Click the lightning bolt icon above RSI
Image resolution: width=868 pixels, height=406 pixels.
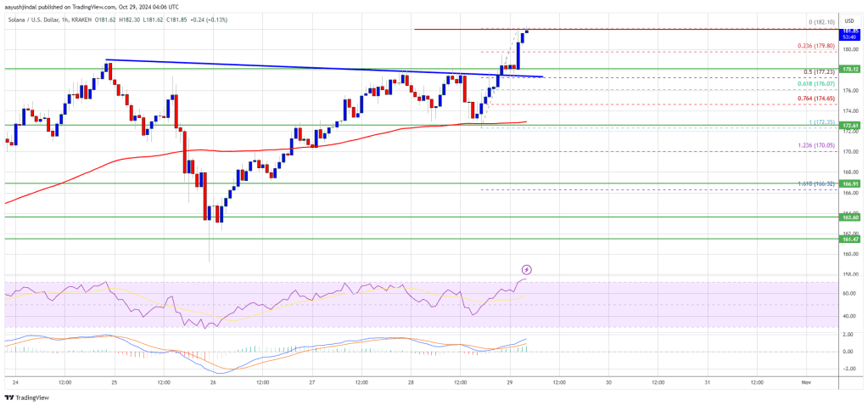526,270
